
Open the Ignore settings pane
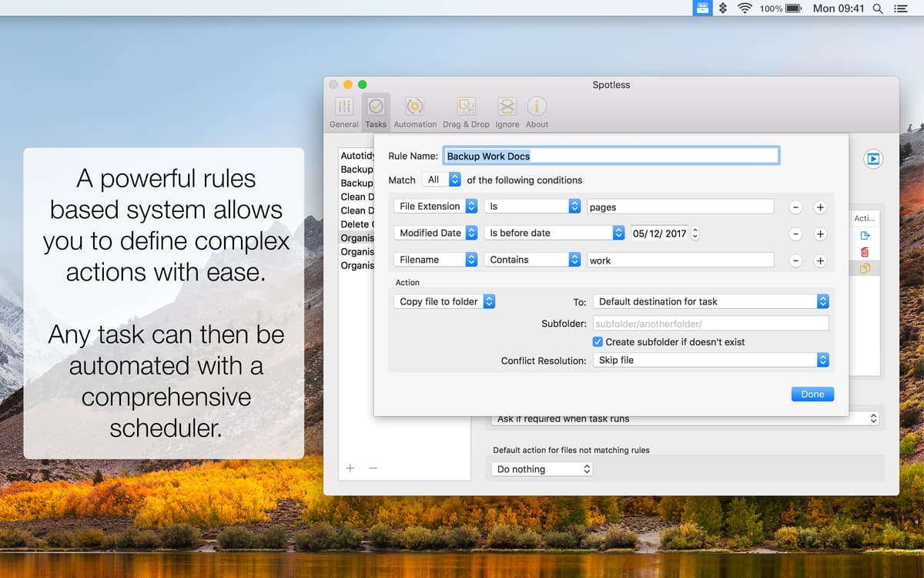coord(507,110)
